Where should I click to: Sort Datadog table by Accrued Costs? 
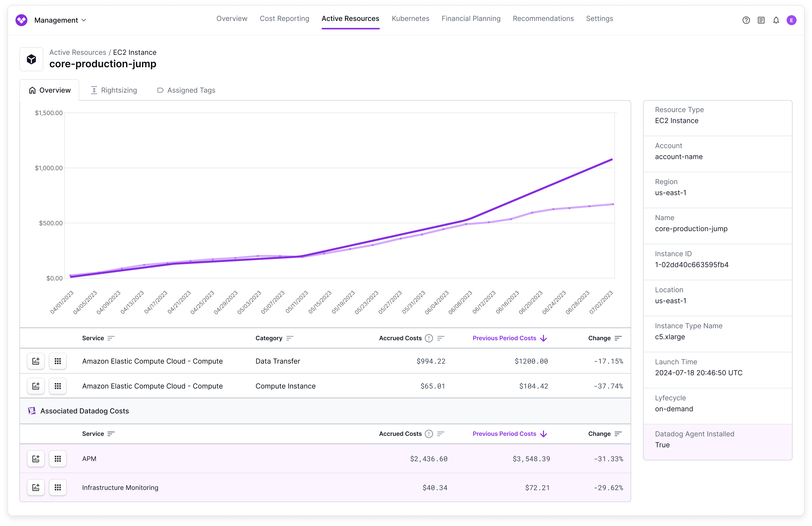point(440,434)
